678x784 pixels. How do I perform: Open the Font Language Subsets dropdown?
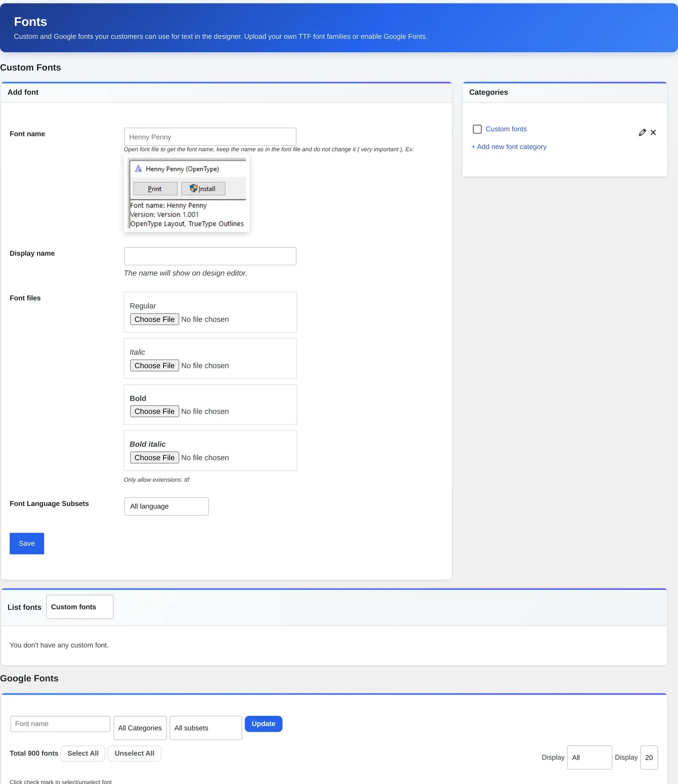(x=166, y=506)
